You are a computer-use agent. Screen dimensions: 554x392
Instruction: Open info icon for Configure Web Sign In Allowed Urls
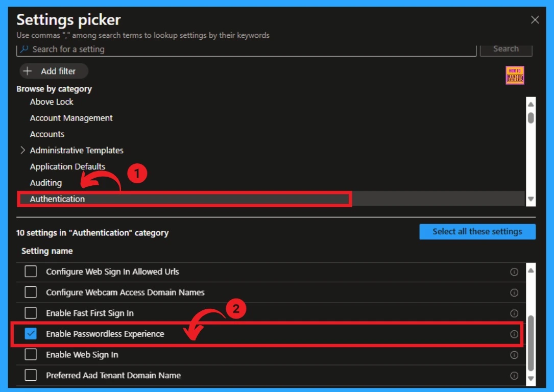514,272
